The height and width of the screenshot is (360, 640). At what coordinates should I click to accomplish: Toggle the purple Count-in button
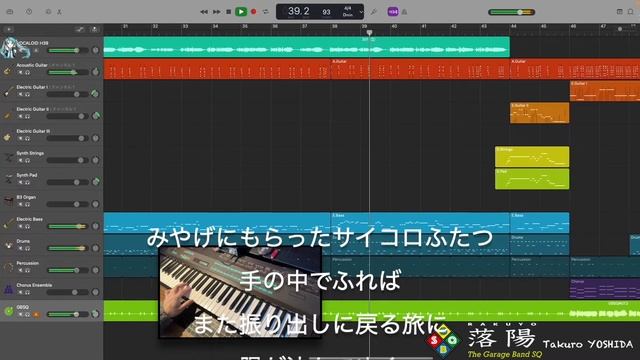tap(393, 12)
